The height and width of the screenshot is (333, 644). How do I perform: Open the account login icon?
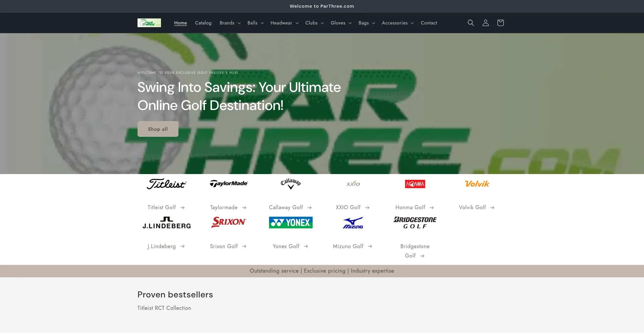tap(485, 23)
